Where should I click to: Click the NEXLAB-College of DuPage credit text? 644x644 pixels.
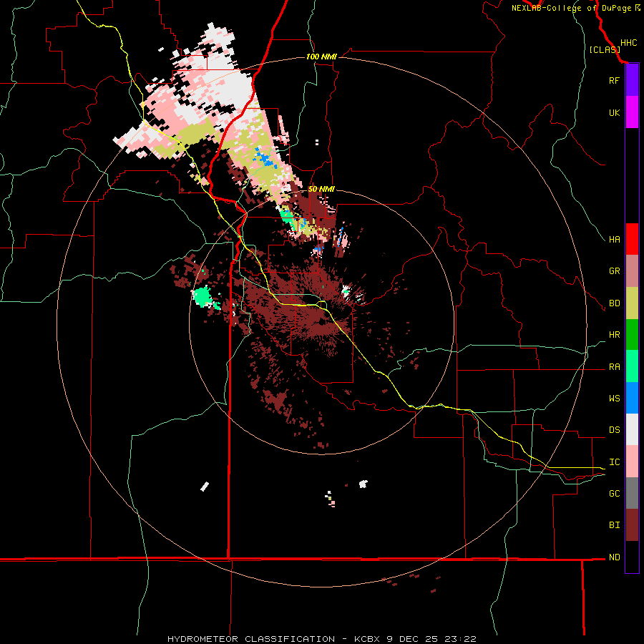pos(572,8)
